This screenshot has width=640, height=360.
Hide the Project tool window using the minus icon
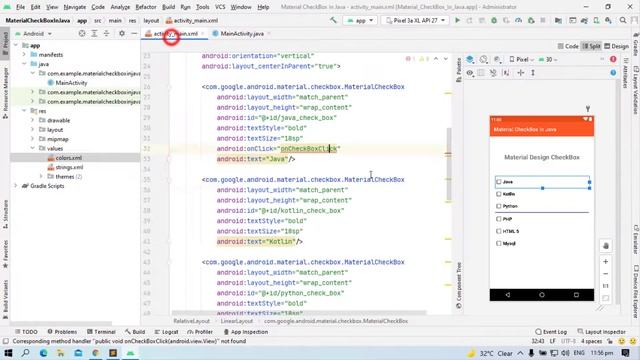pos(134,33)
